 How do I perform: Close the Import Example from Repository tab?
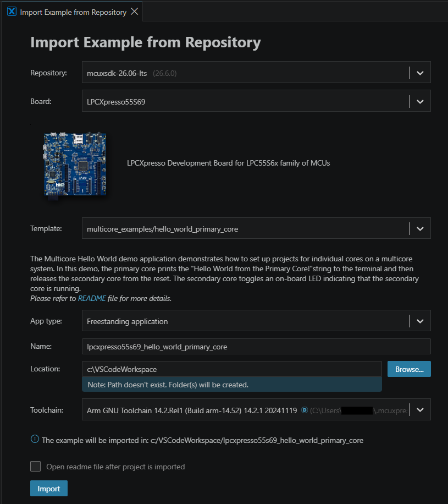tap(135, 12)
